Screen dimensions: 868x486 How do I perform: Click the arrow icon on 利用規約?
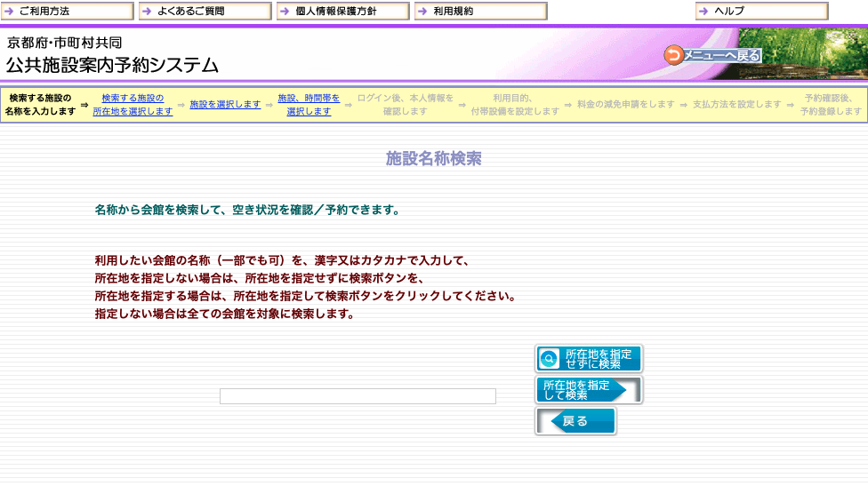[x=423, y=11]
